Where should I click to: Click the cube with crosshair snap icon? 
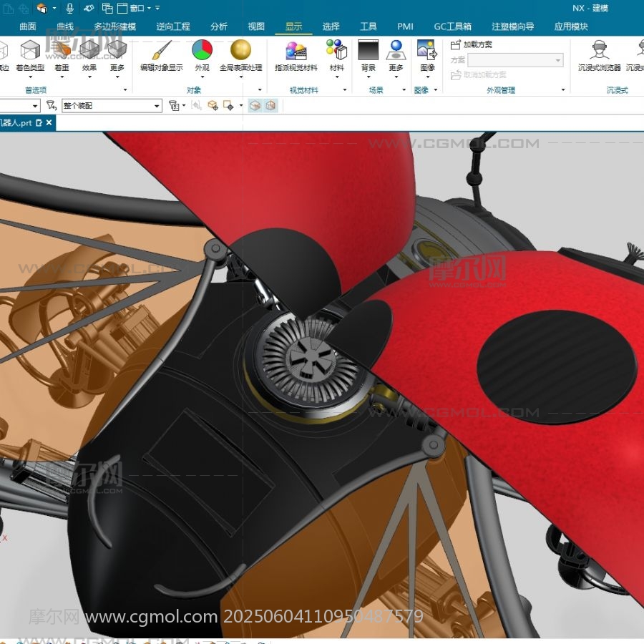tap(213, 106)
